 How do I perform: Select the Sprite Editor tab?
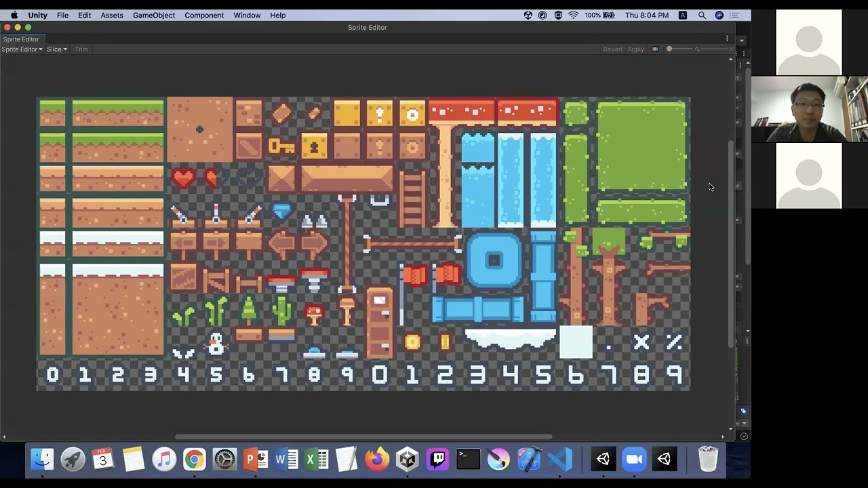[x=21, y=39]
